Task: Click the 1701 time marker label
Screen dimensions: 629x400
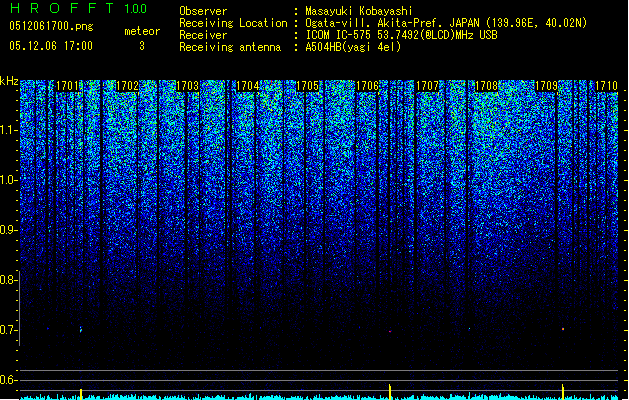Action: pyautogui.click(x=67, y=86)
